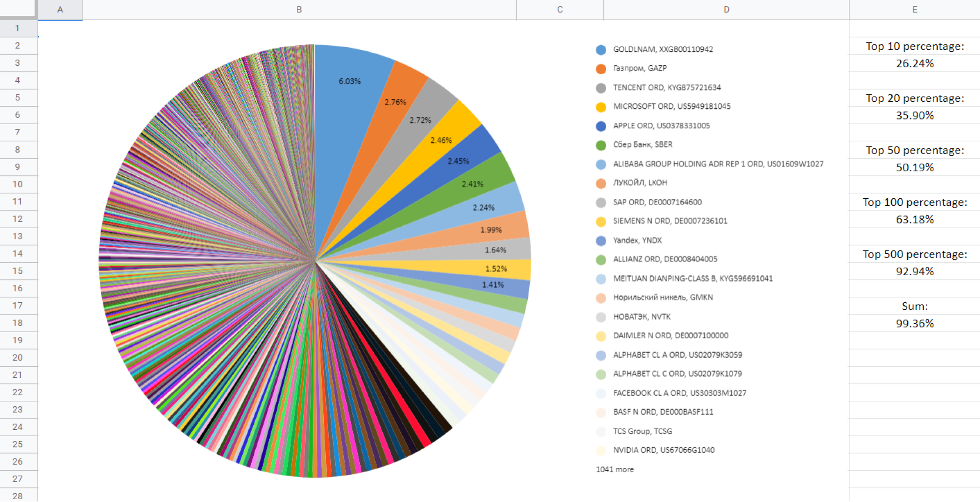Click the green Сбер Банк legend dot
The height and width of the screenshot is (502, 980).
(601, 145)
